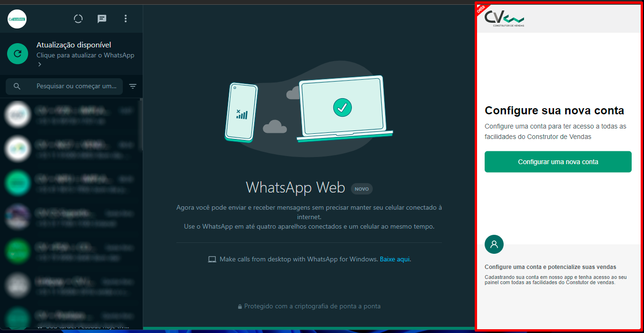Click the laptop checkmark illustration
The width and height of the screenshot is (644, 333).
344,109
